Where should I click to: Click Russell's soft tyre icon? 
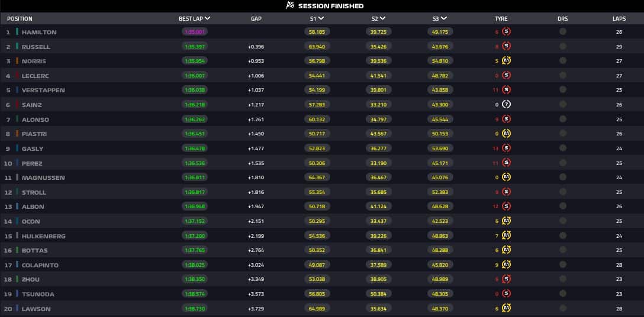coord(507,46)
